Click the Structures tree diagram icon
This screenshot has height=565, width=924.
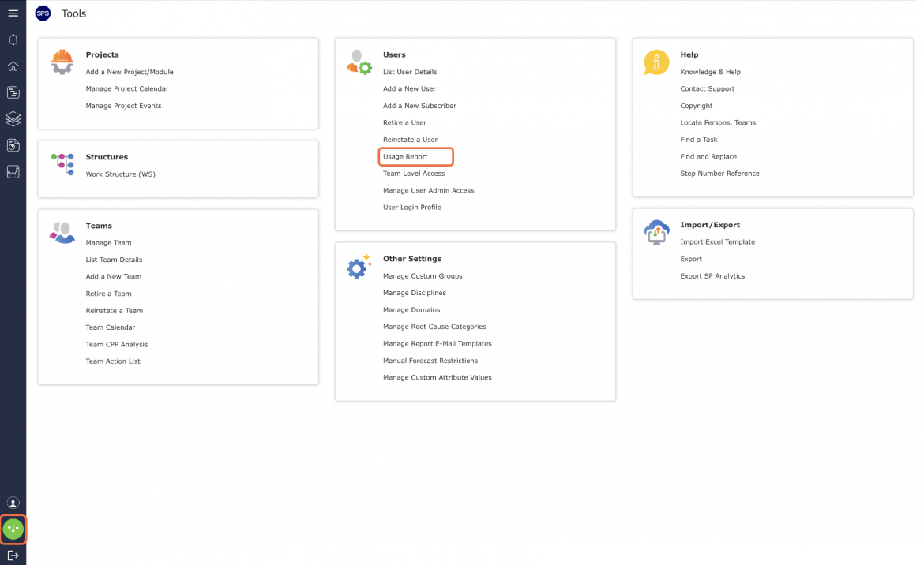(62, 164)
